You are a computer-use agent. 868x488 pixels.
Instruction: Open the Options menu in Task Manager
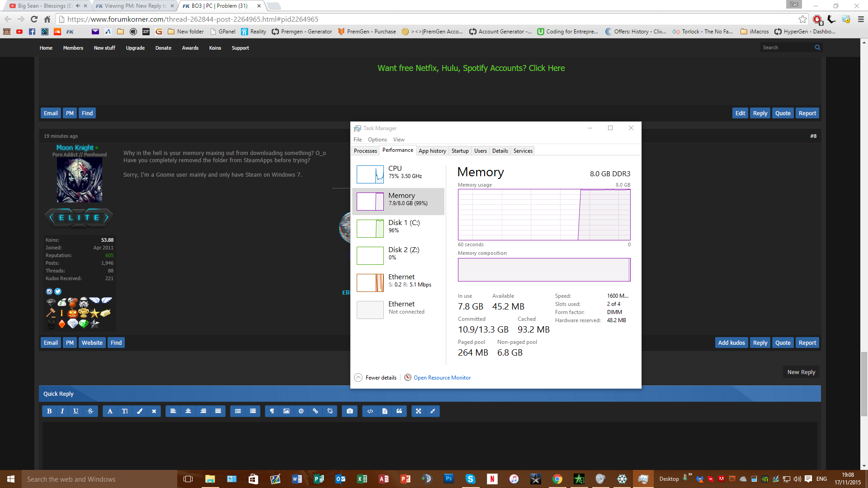(x=377, y=140)
